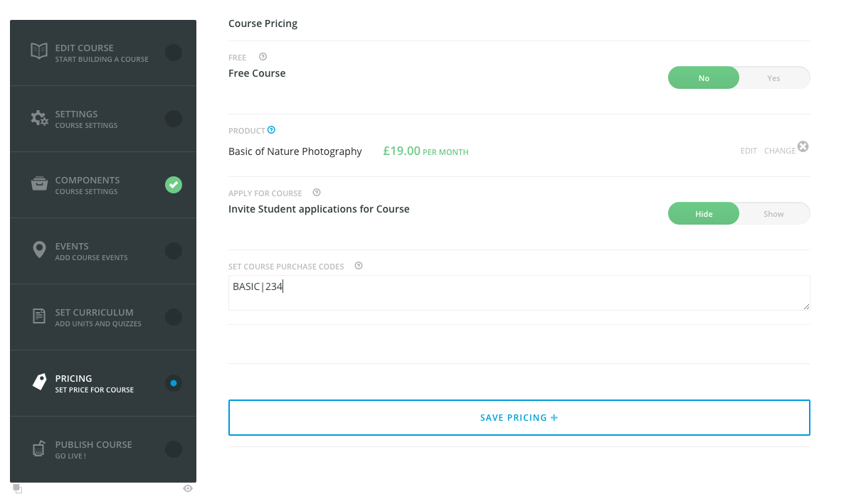Click the Save Pricing button
Screen dimensions: 851x504
519,417
